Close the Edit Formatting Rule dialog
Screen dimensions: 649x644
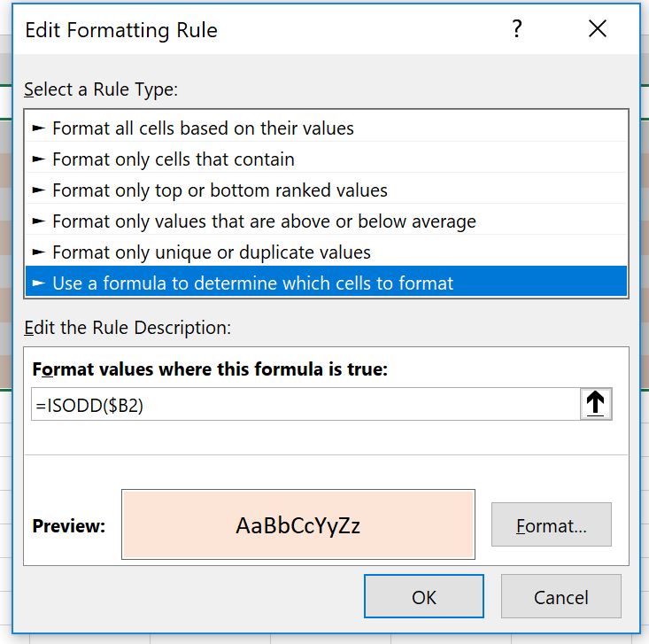[598, 29]
